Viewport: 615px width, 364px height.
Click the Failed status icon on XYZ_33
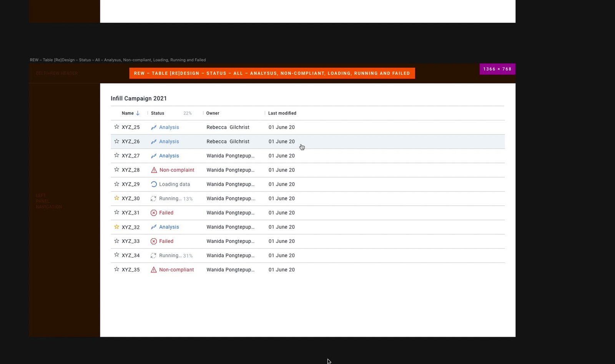point(154,241)
